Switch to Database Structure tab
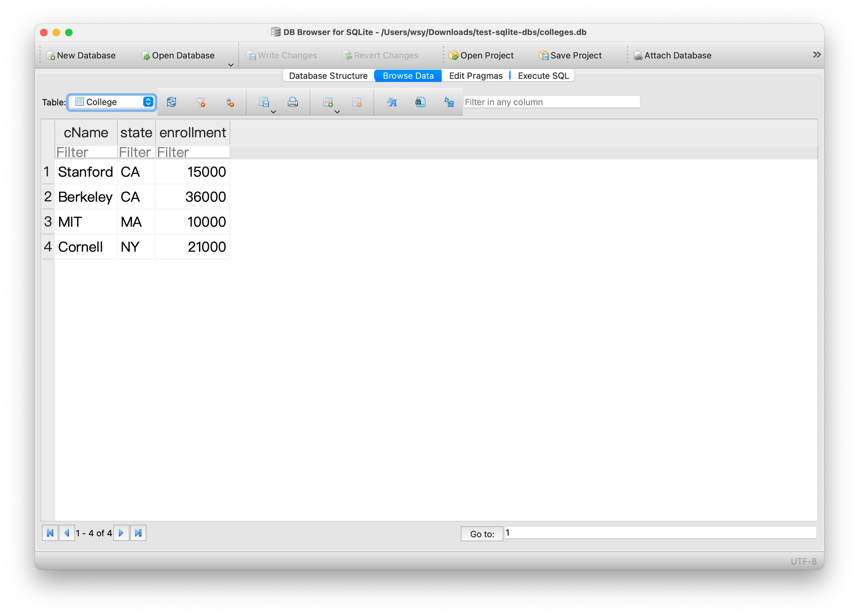Image resolution: width=859 pixels, height=616 pixels. tap(328, 76)
